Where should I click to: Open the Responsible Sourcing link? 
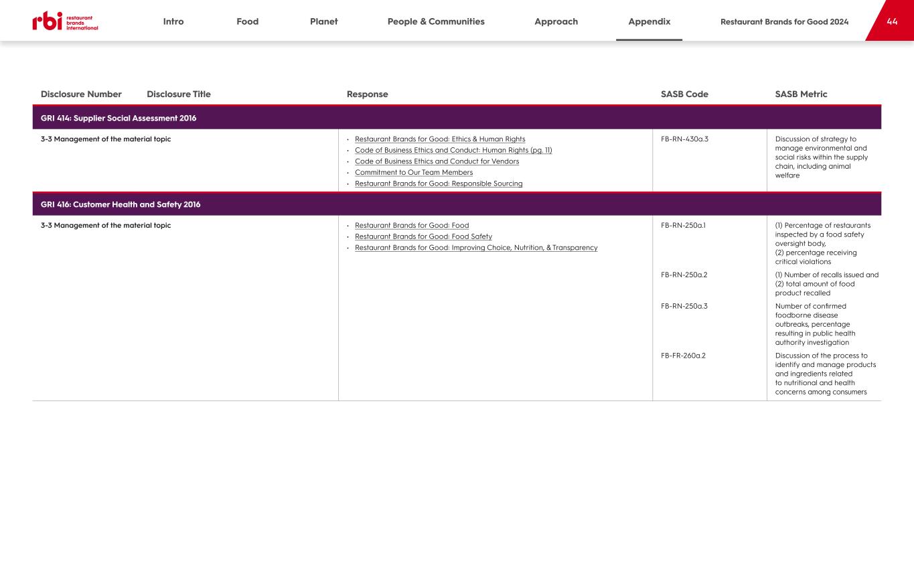click(439, 183)
